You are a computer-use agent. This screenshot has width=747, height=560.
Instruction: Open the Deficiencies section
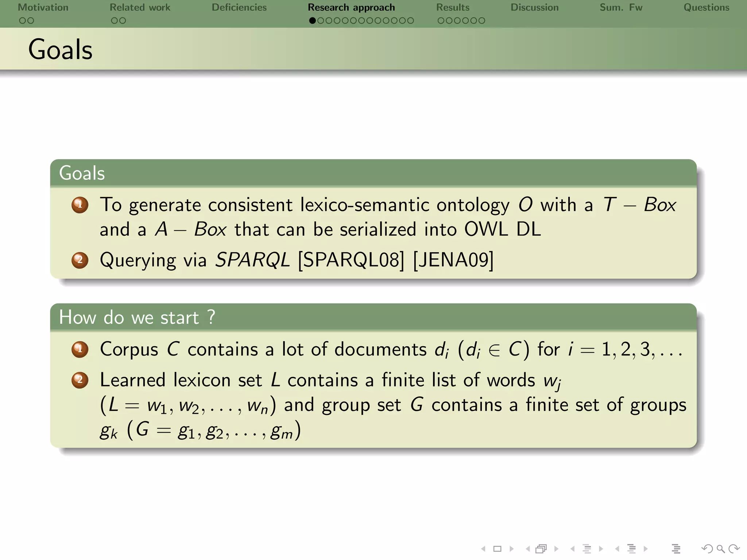[x=239, y=7]
